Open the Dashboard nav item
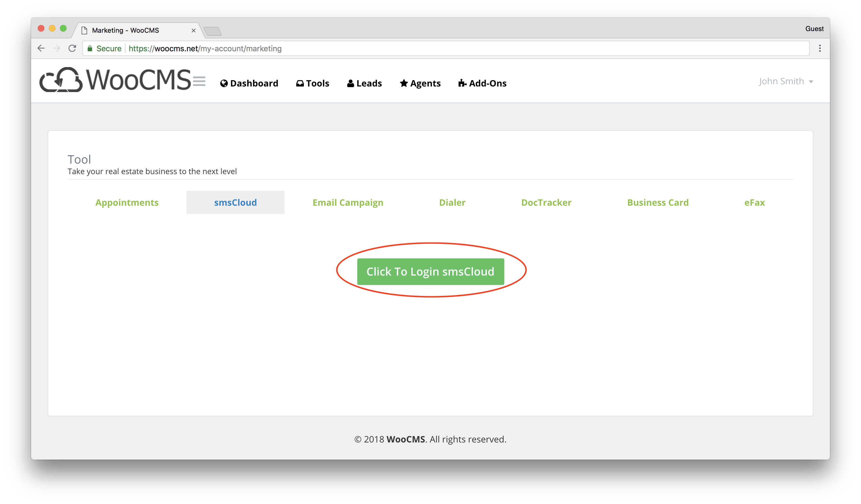This screenshot has width=861, height=504. coord(249,83)
